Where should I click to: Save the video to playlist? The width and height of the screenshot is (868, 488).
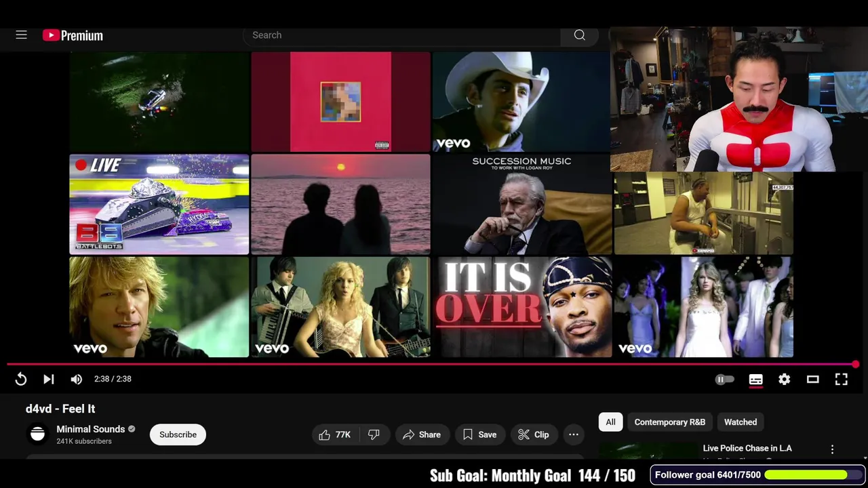tap(479, 434)
